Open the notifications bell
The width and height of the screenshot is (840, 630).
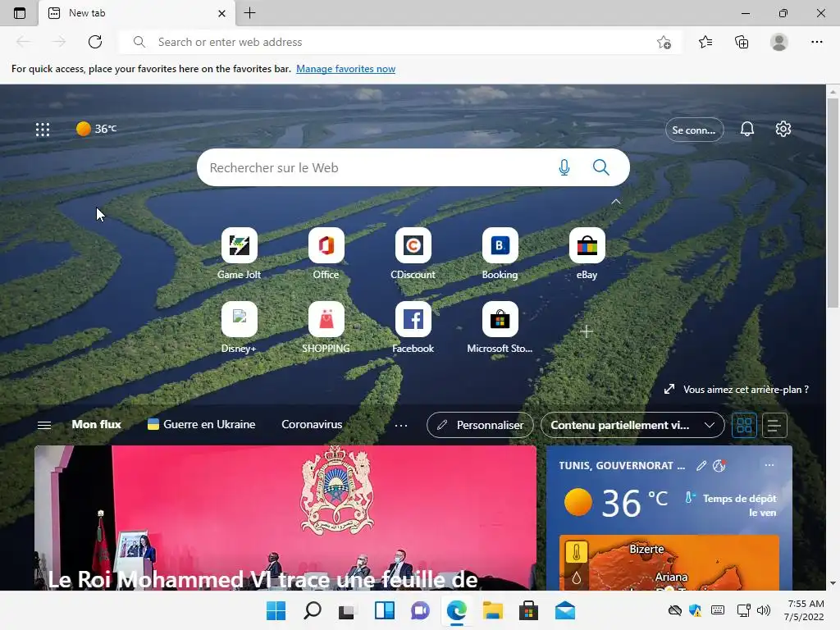click(746, 129)
